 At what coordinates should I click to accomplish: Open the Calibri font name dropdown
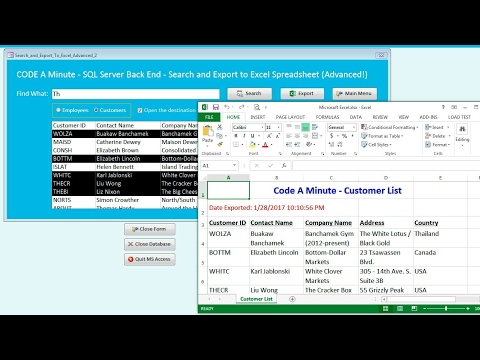coord(262,127)
